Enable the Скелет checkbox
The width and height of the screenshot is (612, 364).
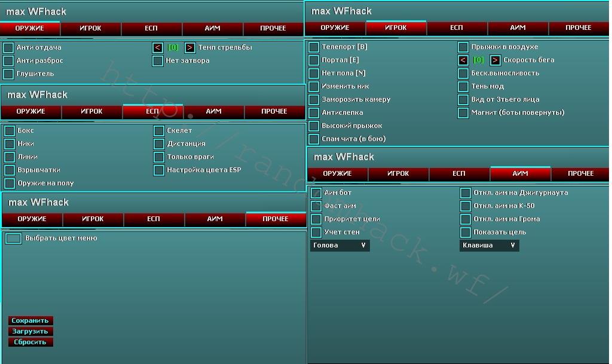click(159, 131)
